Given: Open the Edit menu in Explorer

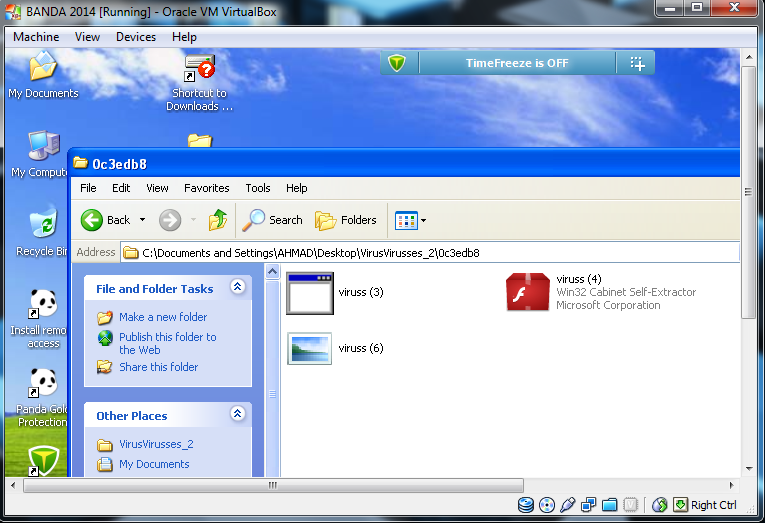Looking at the screenshot, I should pos(121,188).
